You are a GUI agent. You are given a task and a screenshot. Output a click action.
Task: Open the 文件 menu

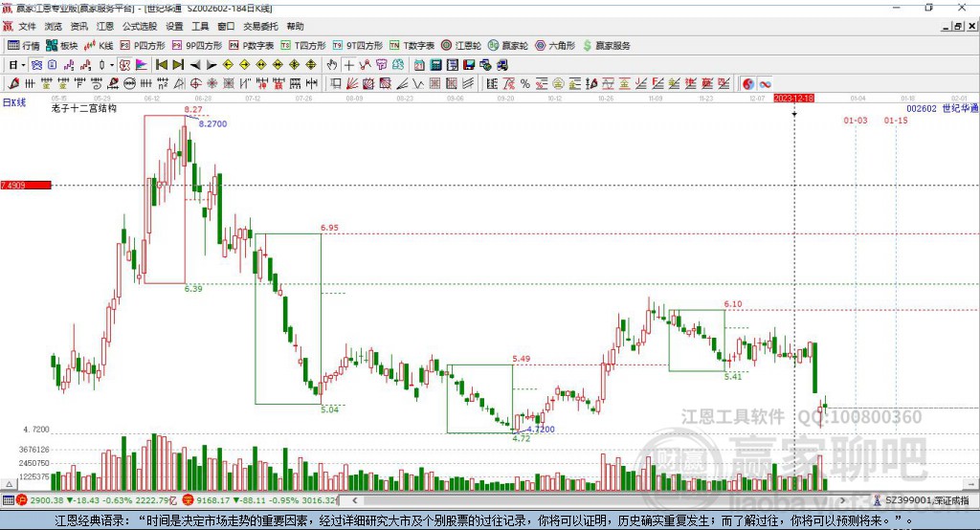27,26
